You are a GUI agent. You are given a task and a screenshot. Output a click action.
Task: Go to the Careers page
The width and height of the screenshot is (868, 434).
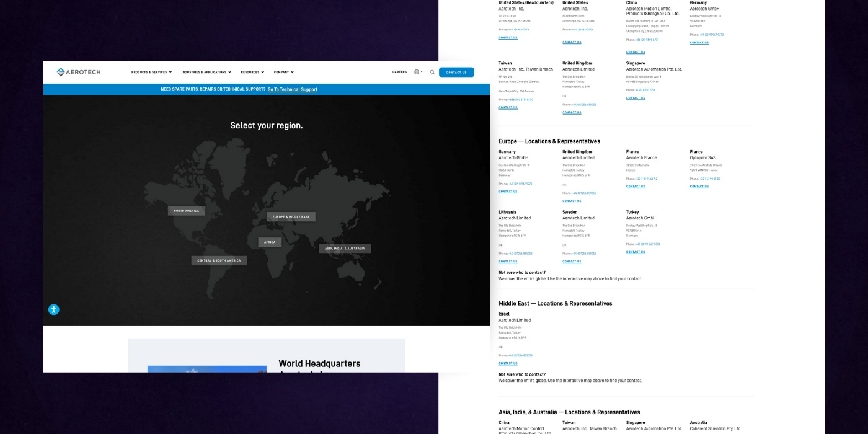(x=399, y=72)
